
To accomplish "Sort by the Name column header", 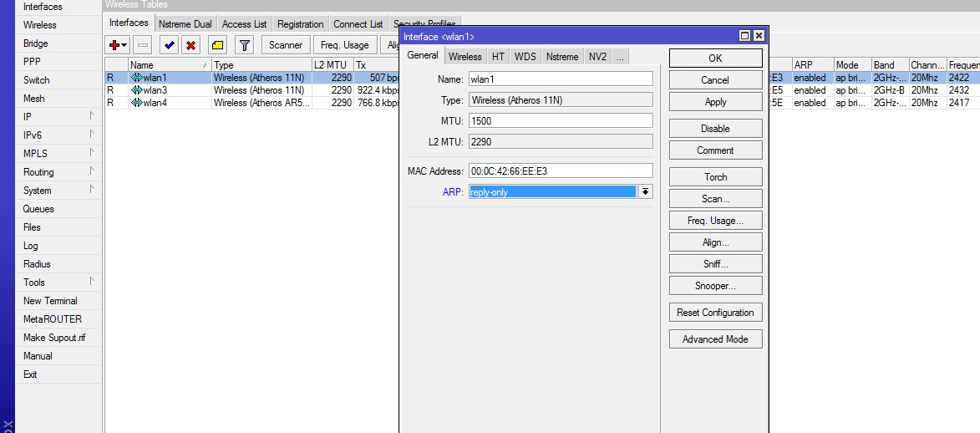I will [x=170, y=65].
